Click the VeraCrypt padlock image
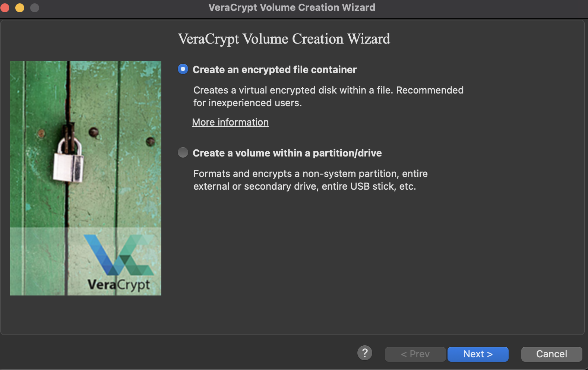This screenshot has height=370, width=588. click(x=86, y=178)
